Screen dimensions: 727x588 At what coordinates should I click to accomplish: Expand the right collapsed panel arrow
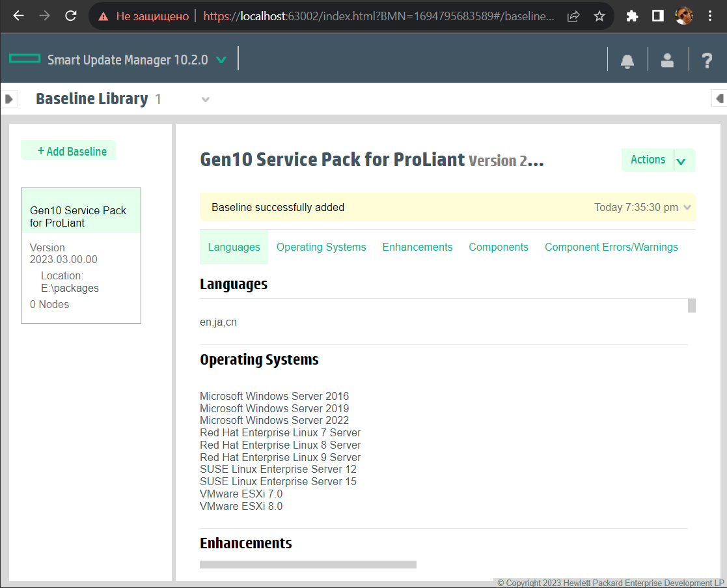coord(719,99)
